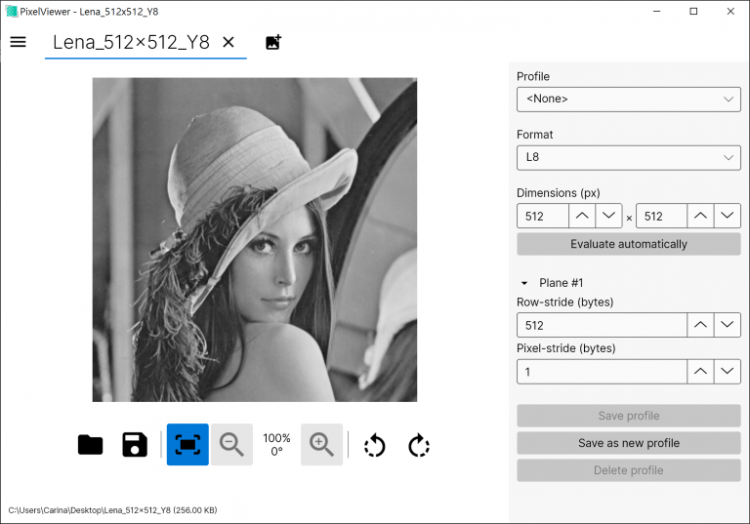Open the Format dropdown showing L8
Screen dimensions: 750x524
(628, 157)
